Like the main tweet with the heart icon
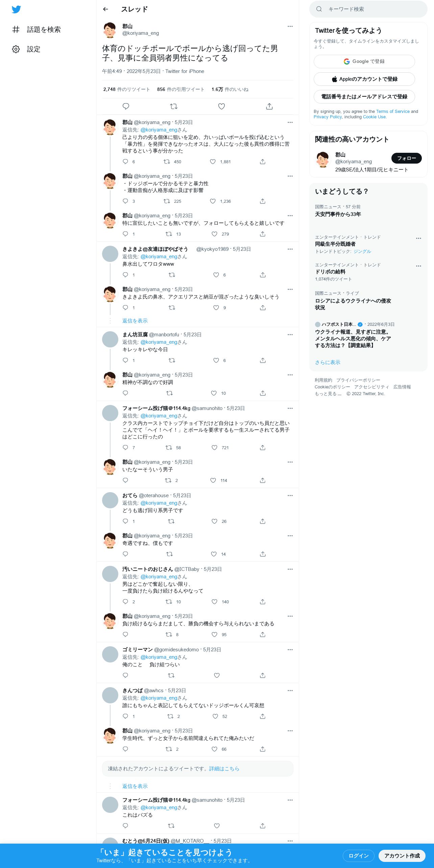 click(221, 106)
